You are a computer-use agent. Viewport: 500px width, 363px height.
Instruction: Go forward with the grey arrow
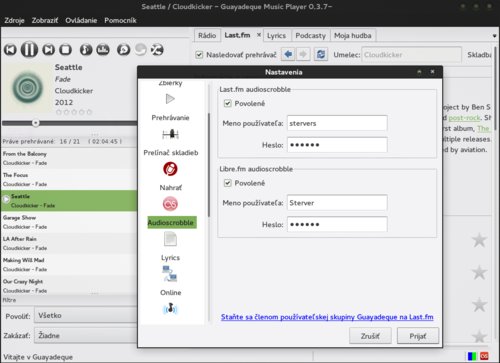click(303, 54)
